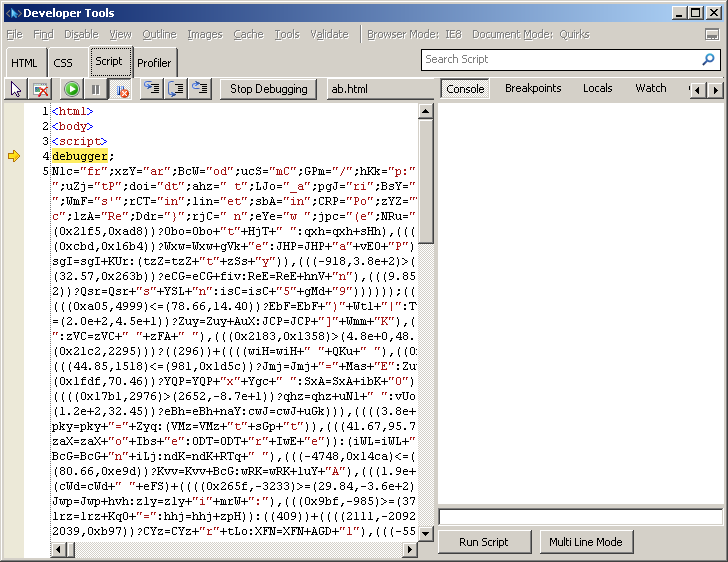Image resolution: width=728 pixels, height=562 pixels.
Task: Click the Unpin window icon below close button
Action: (x=712, y=34)
